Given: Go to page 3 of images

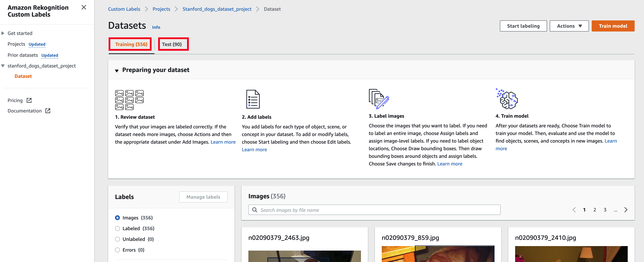Looking at the screenshot, I should point(605,210).
